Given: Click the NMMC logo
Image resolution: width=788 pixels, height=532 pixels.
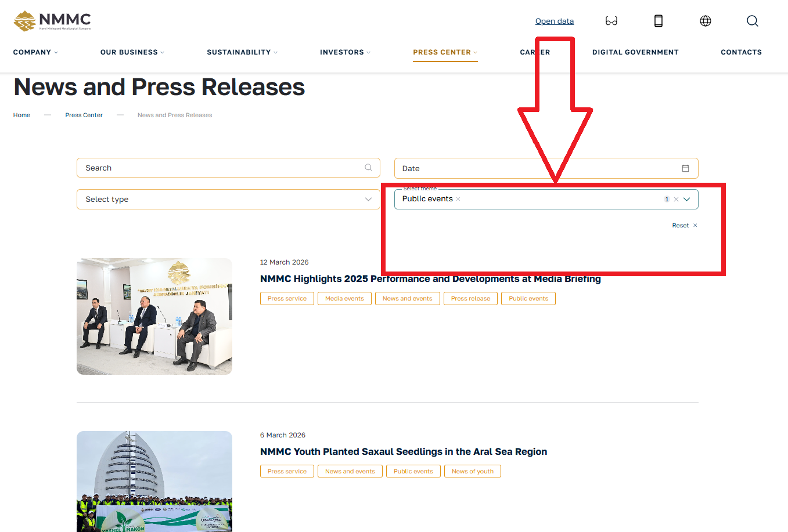Looking at the screenshot, I should pos(52,21).
